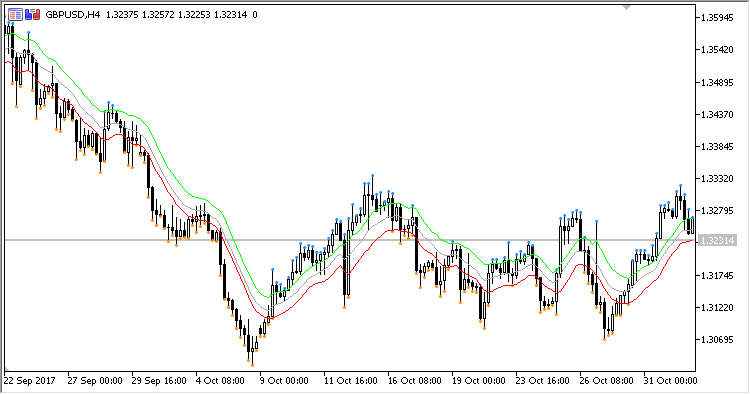
Task: Click time axis label 22 Sep 2017
Action: [x=29, y=381]
